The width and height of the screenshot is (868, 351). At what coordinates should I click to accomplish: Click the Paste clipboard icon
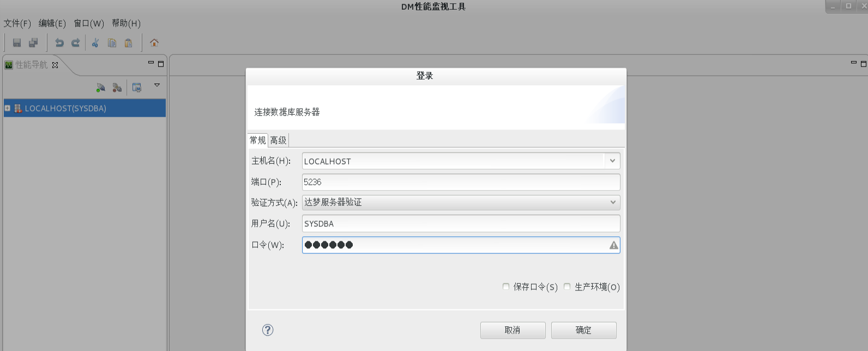coord(128,43)
